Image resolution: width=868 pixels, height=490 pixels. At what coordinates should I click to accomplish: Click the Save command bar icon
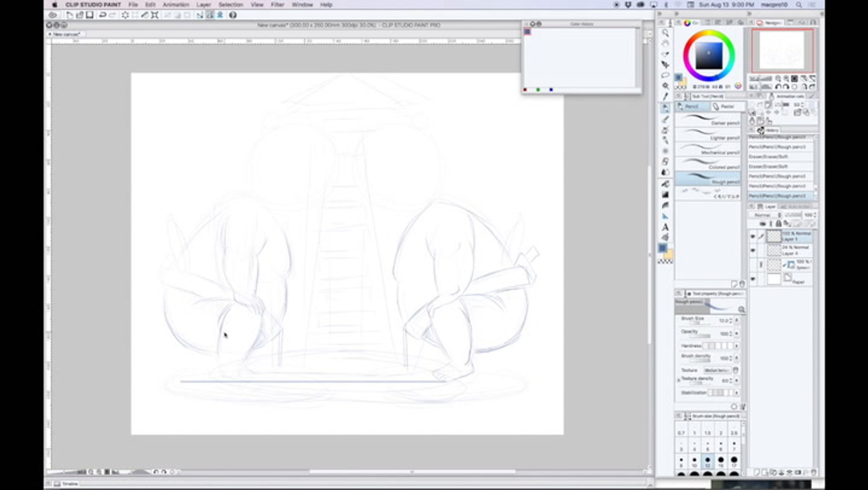pos(90,15)
